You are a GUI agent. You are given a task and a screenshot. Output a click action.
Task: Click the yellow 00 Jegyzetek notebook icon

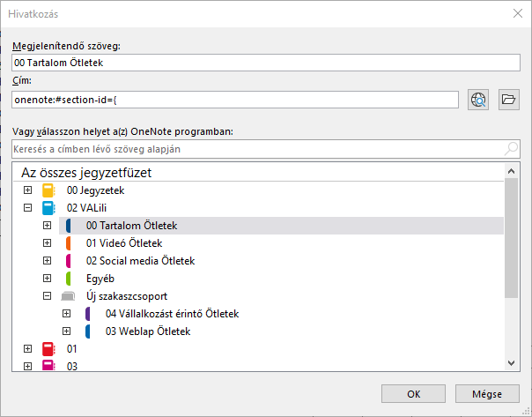[48, 190]
